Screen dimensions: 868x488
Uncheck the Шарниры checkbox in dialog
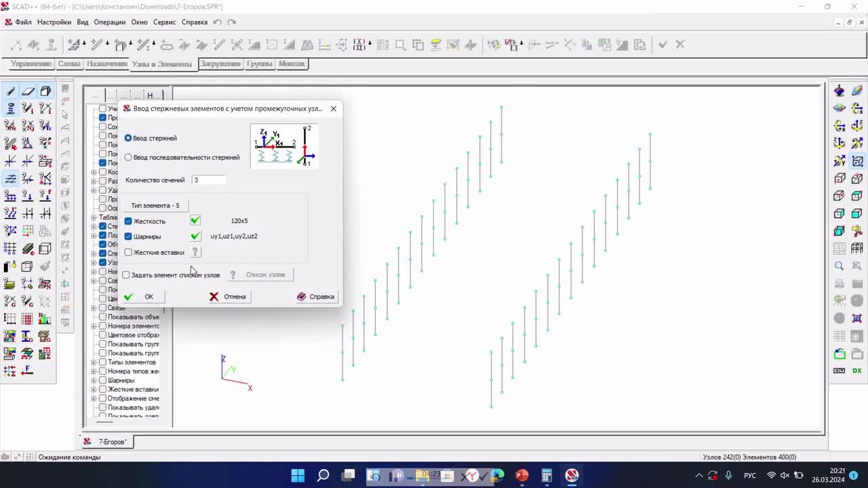(x=128, y=237)
